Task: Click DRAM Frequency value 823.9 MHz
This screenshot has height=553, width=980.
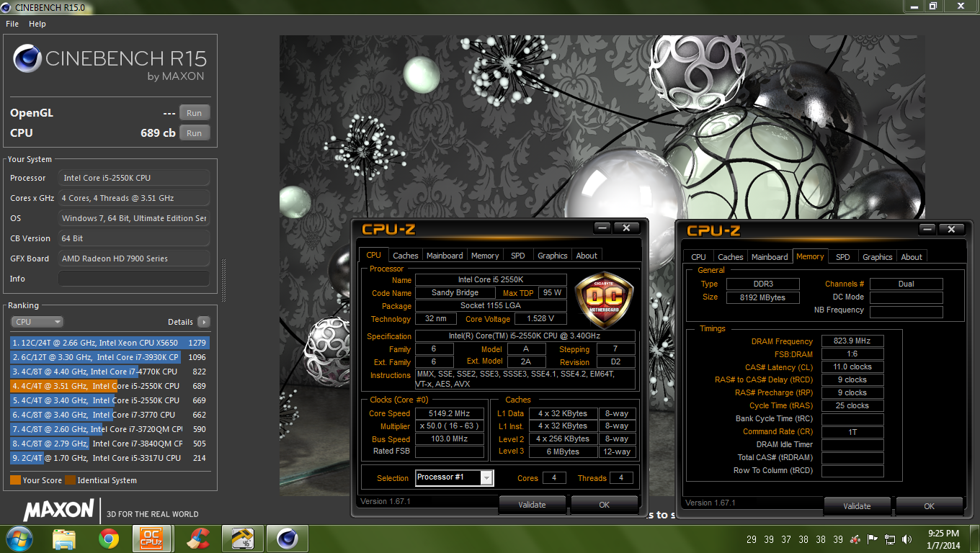Action: coord(852,341)
